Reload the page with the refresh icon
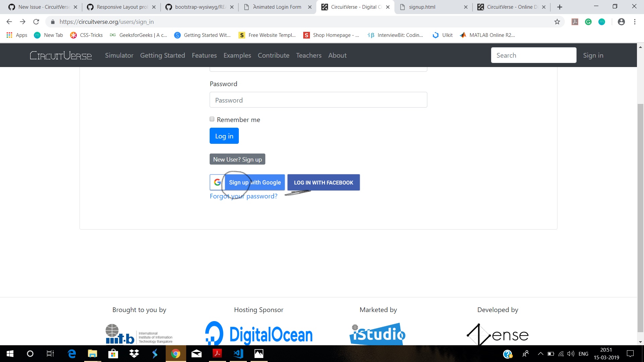The height and width of the screenshot is (362, 644). point(36,21)
